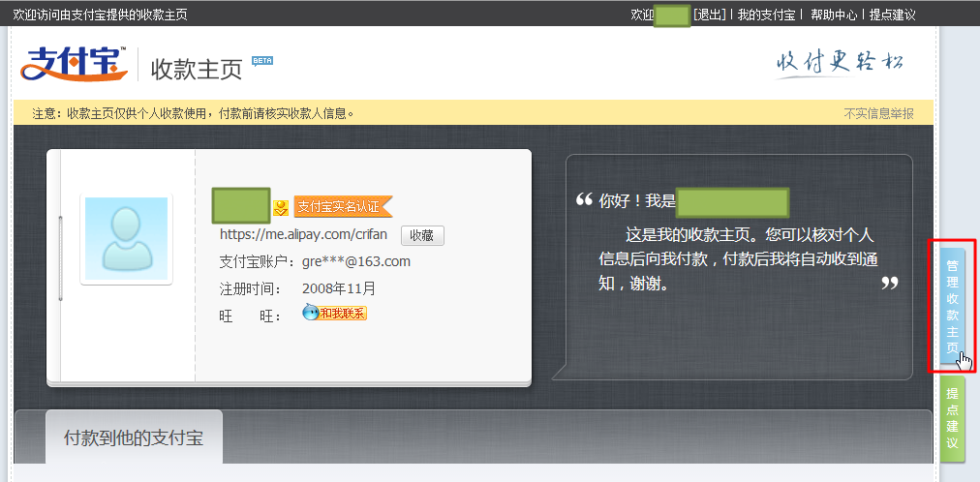Click the 你好！我是 greeting text
Image resolution: width=980 pixels, height=482 pixels.
(x=637, y=200)
